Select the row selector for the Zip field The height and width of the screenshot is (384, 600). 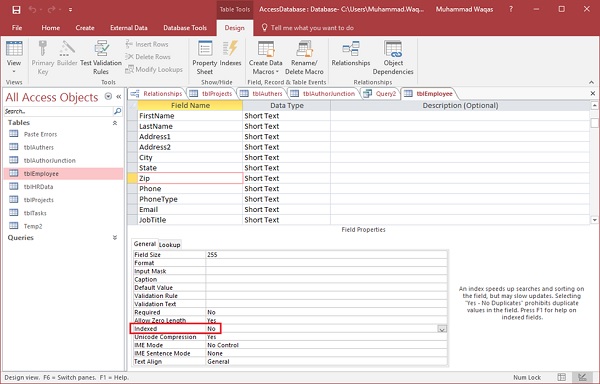click(x=132, y=178)
